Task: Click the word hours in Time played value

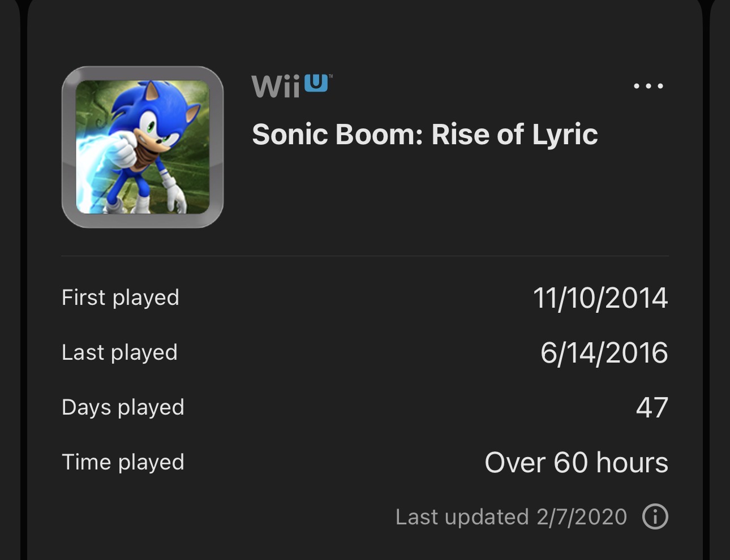Action: point(632,463)
